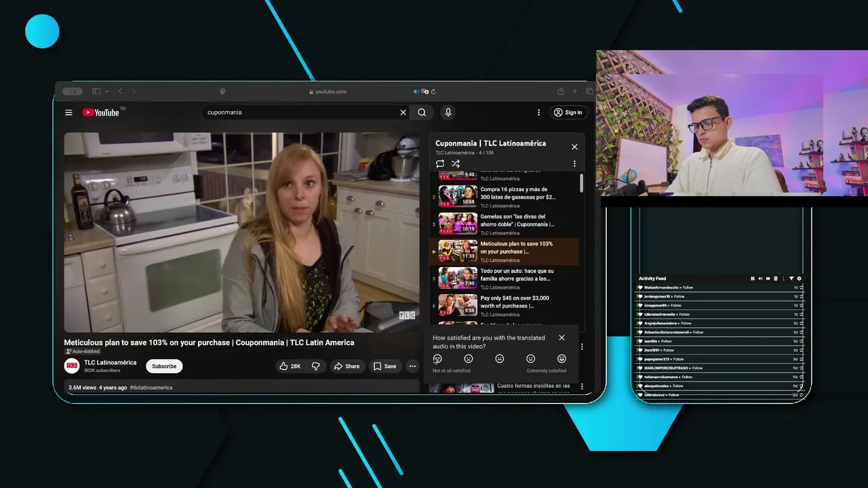This screenshot has height=488, width=868.
Task: Dislike the video
Action: pyautogui.click(x=316, y=366)
